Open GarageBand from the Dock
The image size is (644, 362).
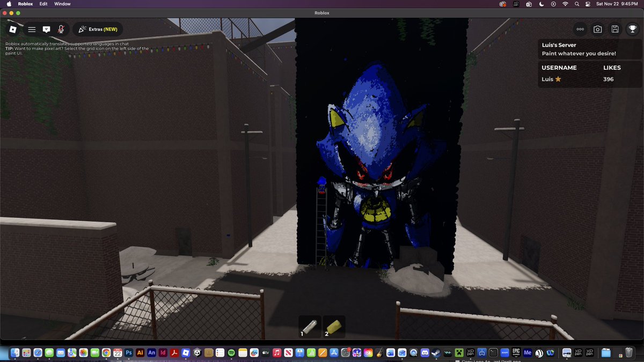(x=379, y=353)
